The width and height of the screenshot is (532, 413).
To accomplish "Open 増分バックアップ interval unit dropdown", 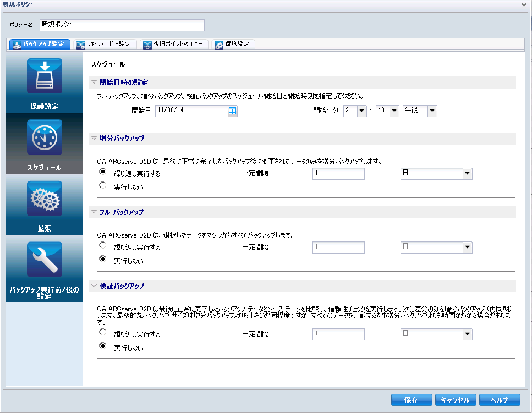I will 467,174.
